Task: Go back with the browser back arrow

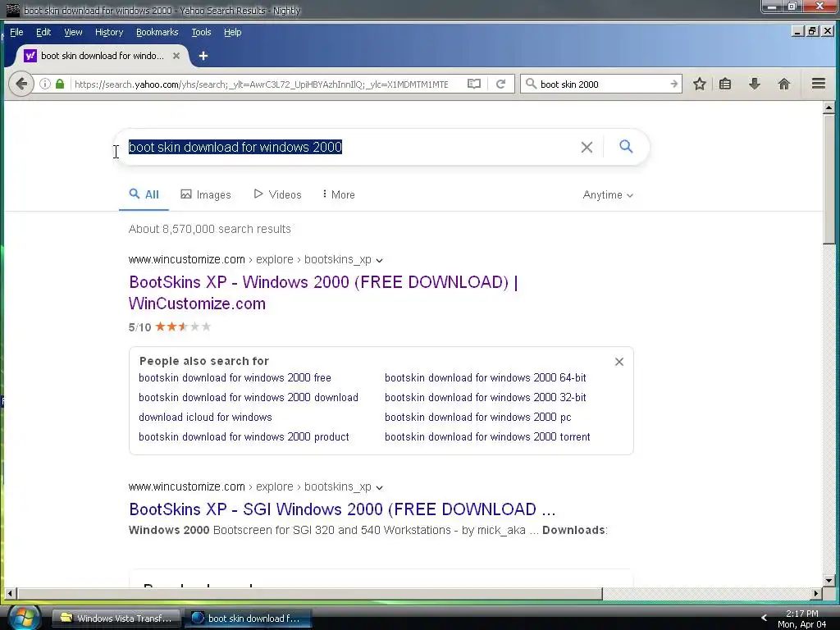Action: click(21, 84)
